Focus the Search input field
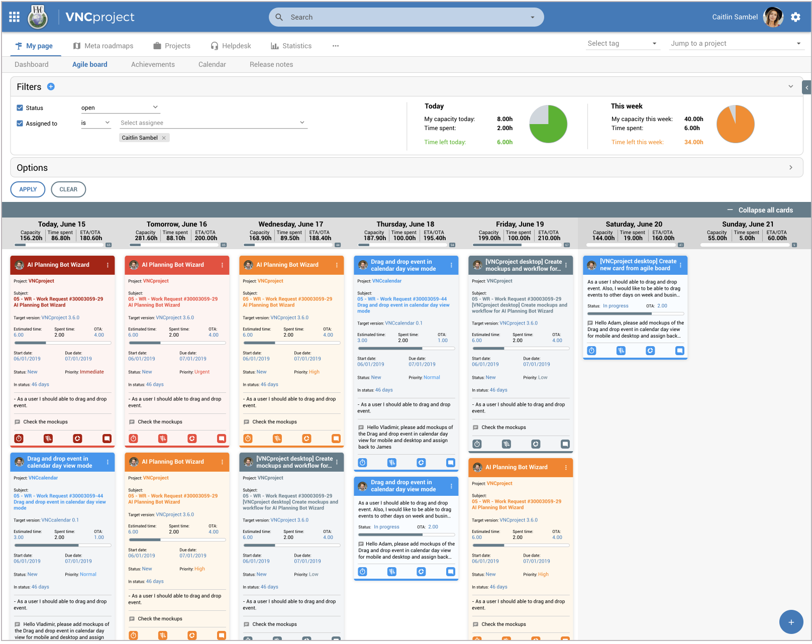The height and width of the screenshot is (644, 812). (405, 17)
